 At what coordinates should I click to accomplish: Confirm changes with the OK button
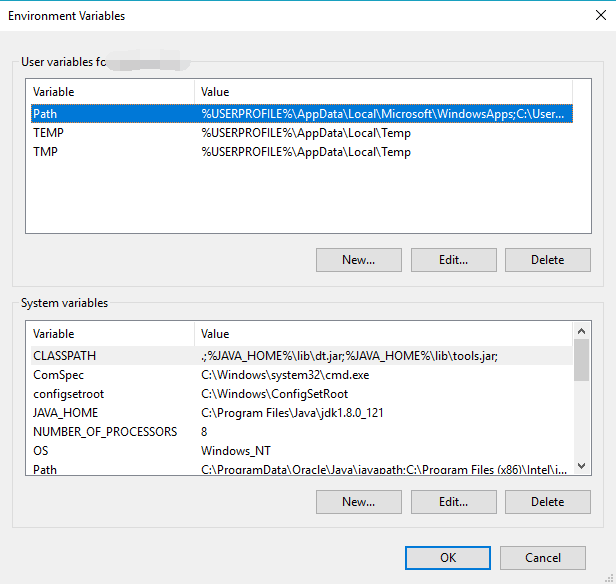click(x=448, y=558)
